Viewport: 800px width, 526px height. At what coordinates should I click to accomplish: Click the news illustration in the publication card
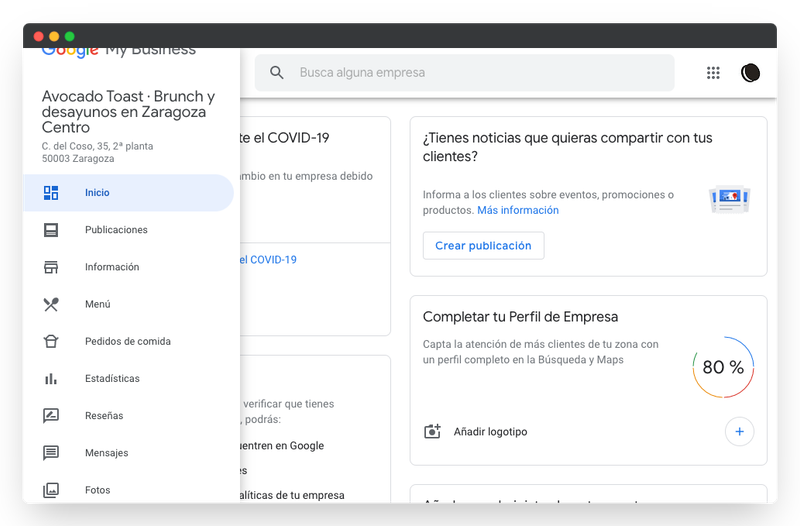point(730,199)
